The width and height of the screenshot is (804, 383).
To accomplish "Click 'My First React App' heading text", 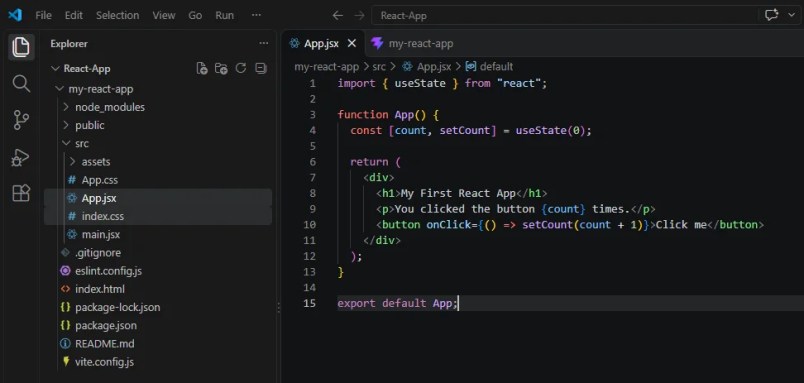I will 458,193.
